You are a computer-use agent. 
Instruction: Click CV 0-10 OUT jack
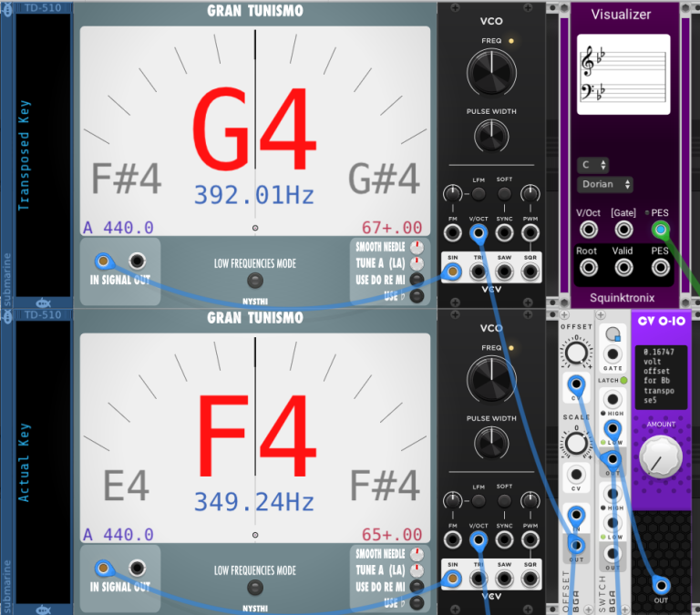pyautogui.click(x=661, y=585)
